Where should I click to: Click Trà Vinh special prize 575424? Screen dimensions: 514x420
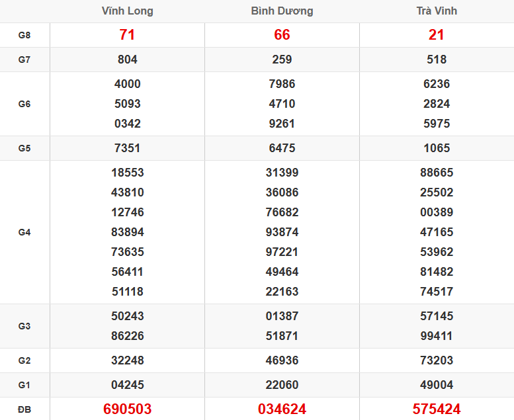437,409
